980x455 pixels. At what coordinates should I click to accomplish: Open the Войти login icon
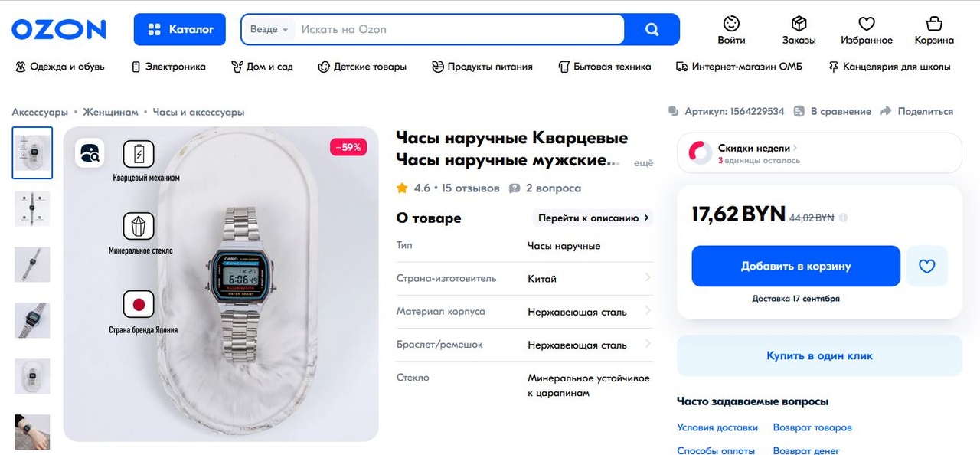click(x=732, y=24)
